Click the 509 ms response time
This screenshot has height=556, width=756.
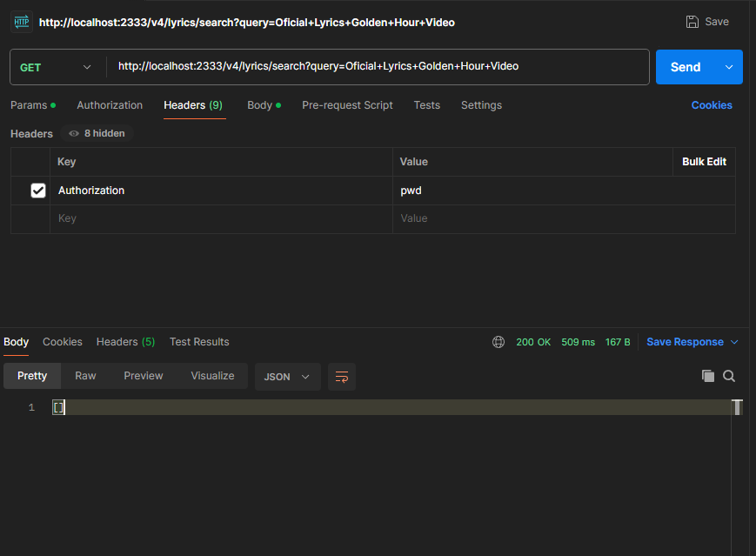click(578, 342)
